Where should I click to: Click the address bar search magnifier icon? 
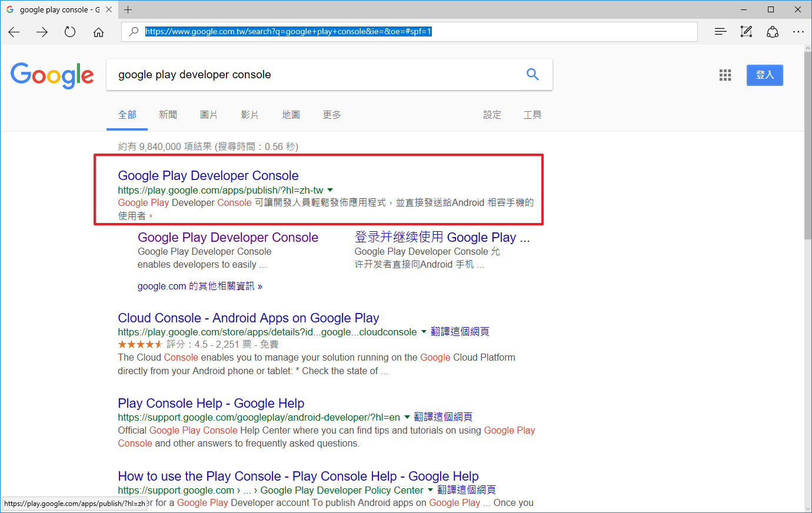tap(134, 32)
